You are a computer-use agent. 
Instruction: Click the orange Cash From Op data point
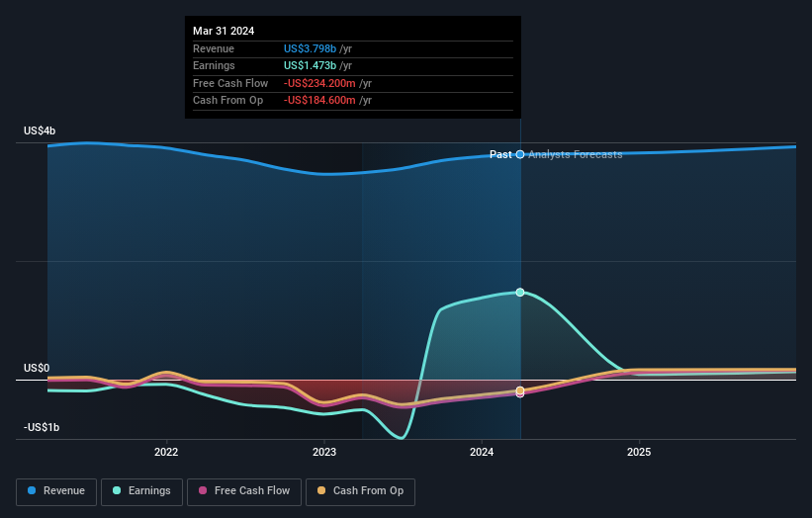pyautogui.click(x=520, y=390)
